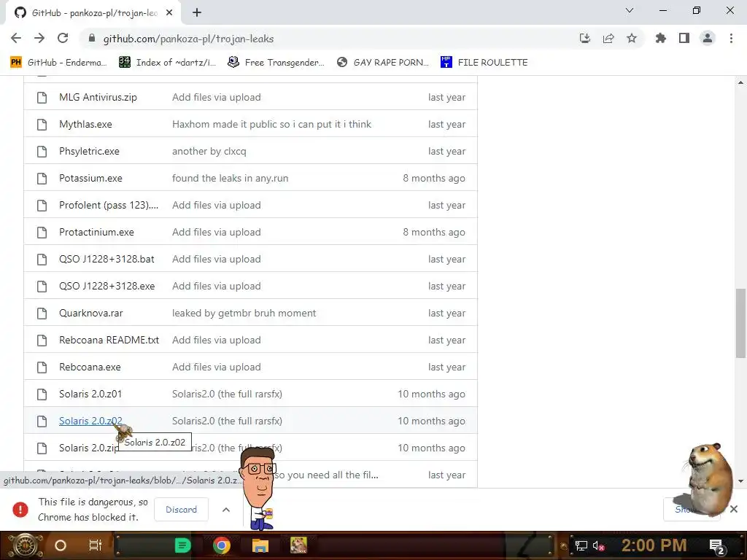
Task: Go back to the previous page
Action: click(x=16, y=38)
